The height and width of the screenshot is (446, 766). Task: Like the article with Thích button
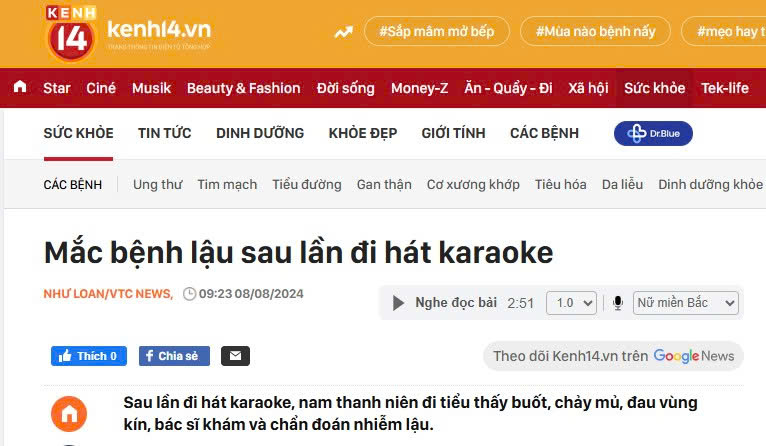(89, 356)
